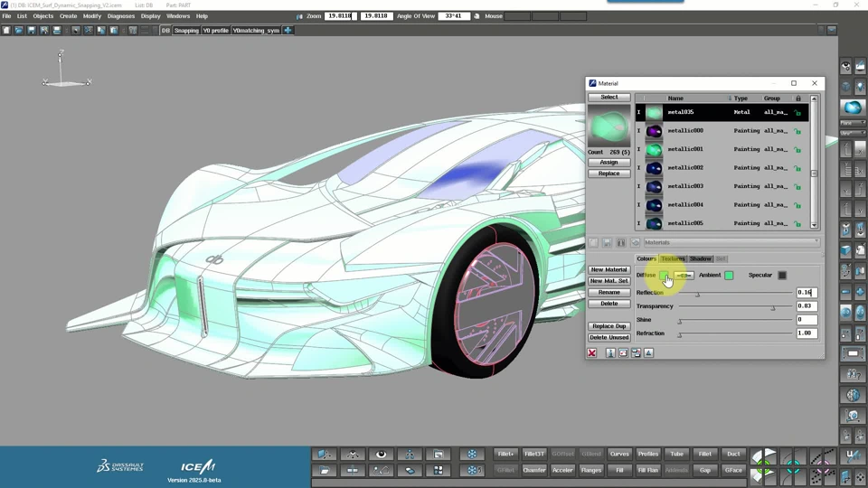The width and height of the screenshot is (868, 488).
Task: Click the Delete Unused button
Action: (609, 337)
